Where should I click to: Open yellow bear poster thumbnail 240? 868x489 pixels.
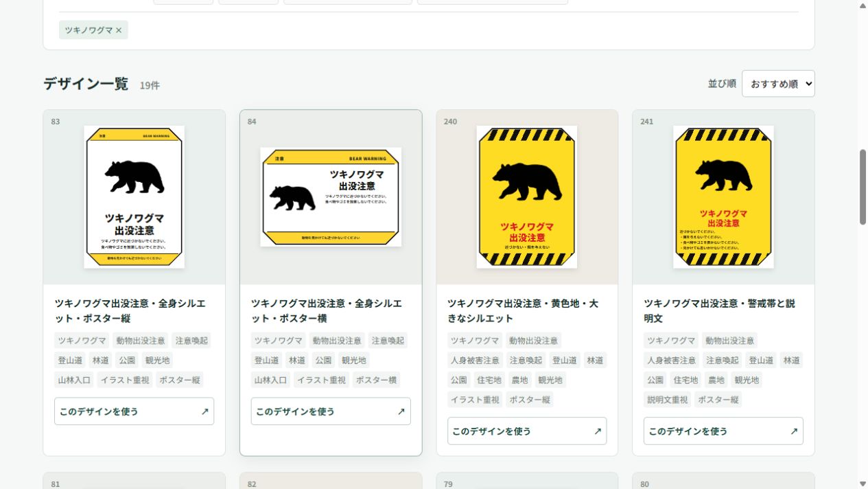(527, 197)
